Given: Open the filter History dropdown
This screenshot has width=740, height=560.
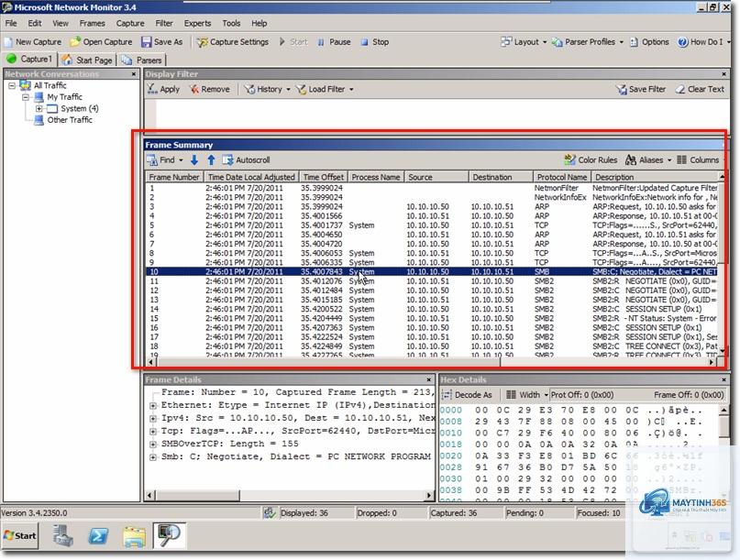Looking at the screenshot, I should click(x=267, y=89).
